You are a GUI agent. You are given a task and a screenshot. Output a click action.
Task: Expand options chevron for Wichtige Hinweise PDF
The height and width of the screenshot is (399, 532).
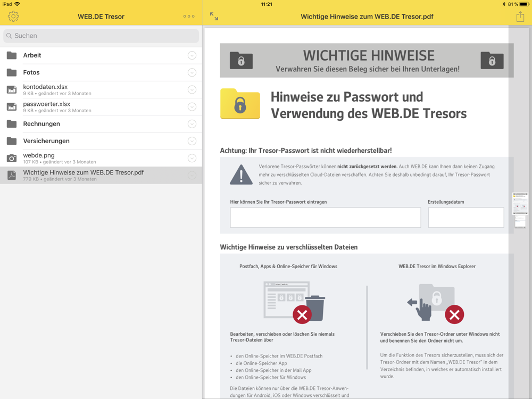192,175
